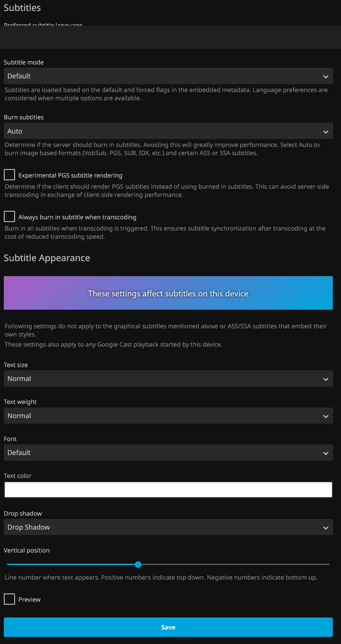Check Always burn in subtitle when transcoding
This screenshot has height=644, width=341.
[x=9, y=217]
